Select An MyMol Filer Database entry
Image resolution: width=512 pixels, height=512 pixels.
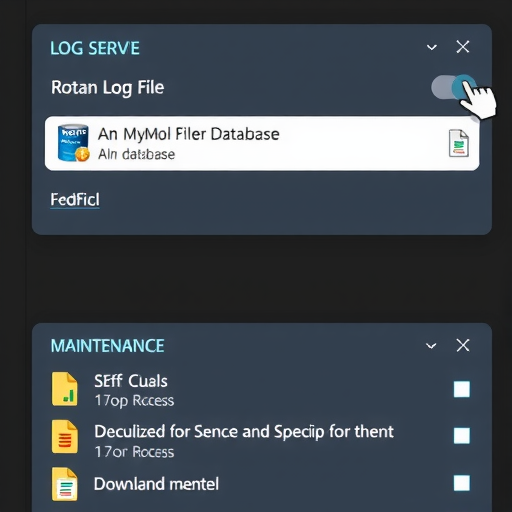262,143
